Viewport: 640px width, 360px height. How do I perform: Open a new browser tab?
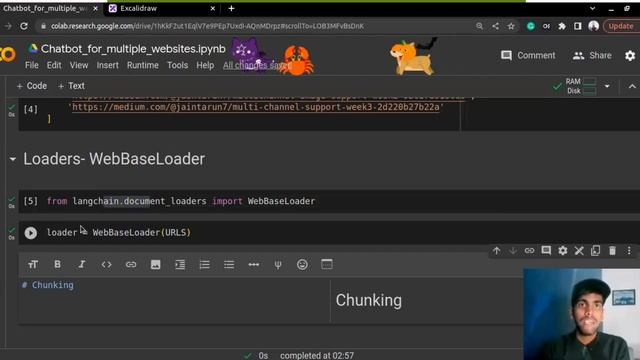(231, 8)
